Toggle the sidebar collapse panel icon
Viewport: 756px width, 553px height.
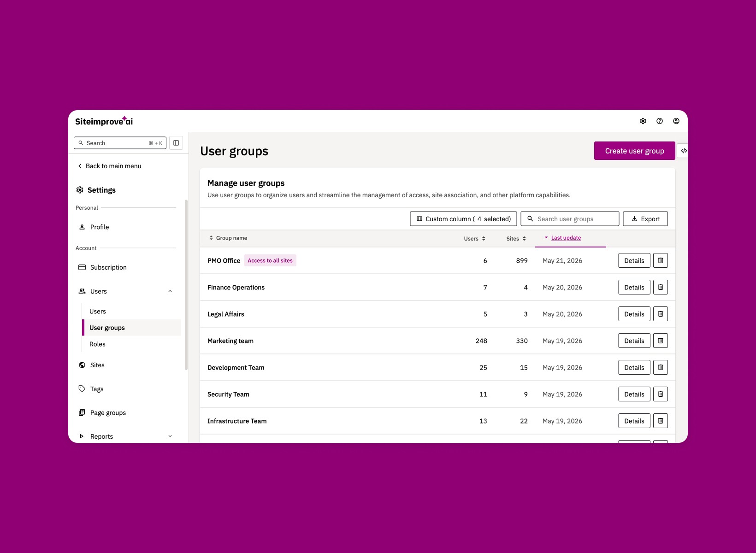(176, 143)
